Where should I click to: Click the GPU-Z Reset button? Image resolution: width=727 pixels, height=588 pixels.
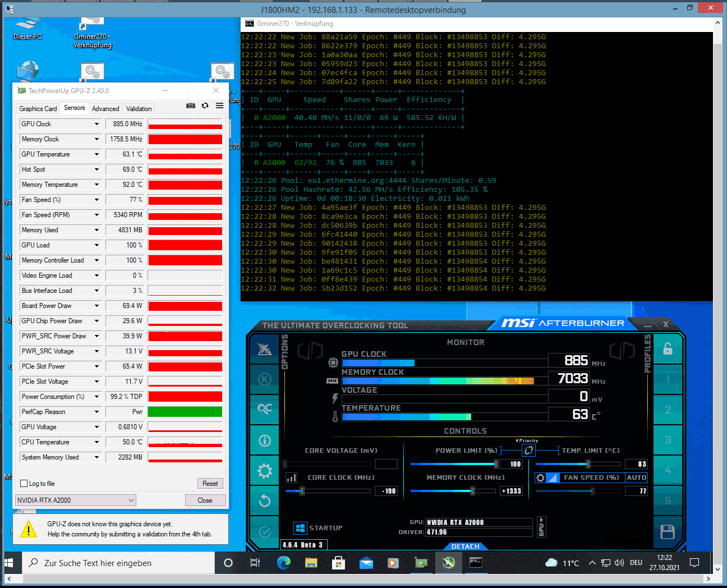point(210,484)
